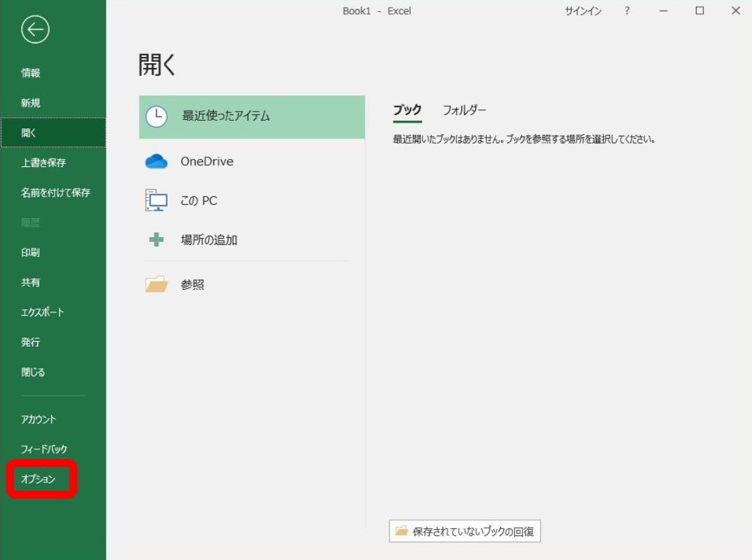The height and width of the screenshot is (560, 752).
Task: Switch to the フォルダー tab
Action: click(x=464, y=109)
